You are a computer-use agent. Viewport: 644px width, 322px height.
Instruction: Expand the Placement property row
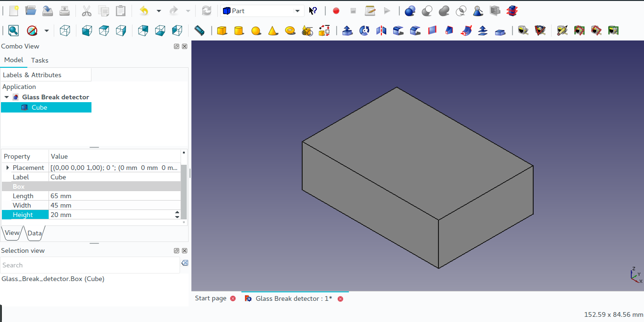[x=8, y=168]
